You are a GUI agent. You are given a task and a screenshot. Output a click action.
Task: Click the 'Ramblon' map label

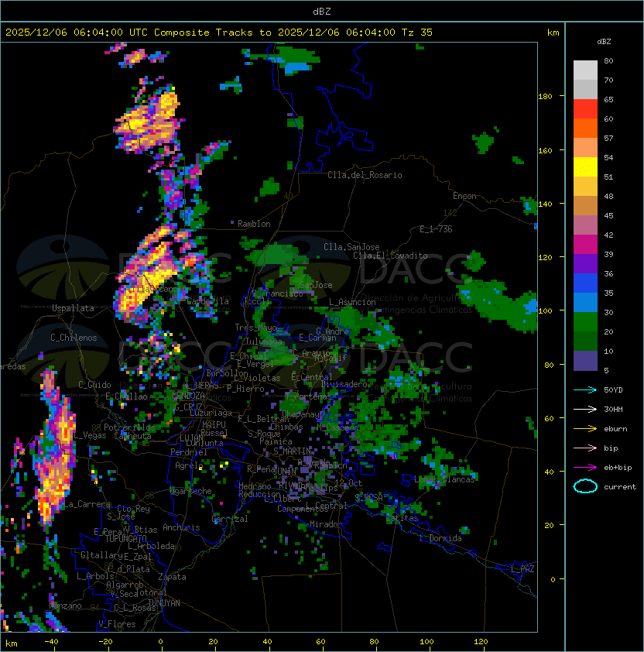254,224
